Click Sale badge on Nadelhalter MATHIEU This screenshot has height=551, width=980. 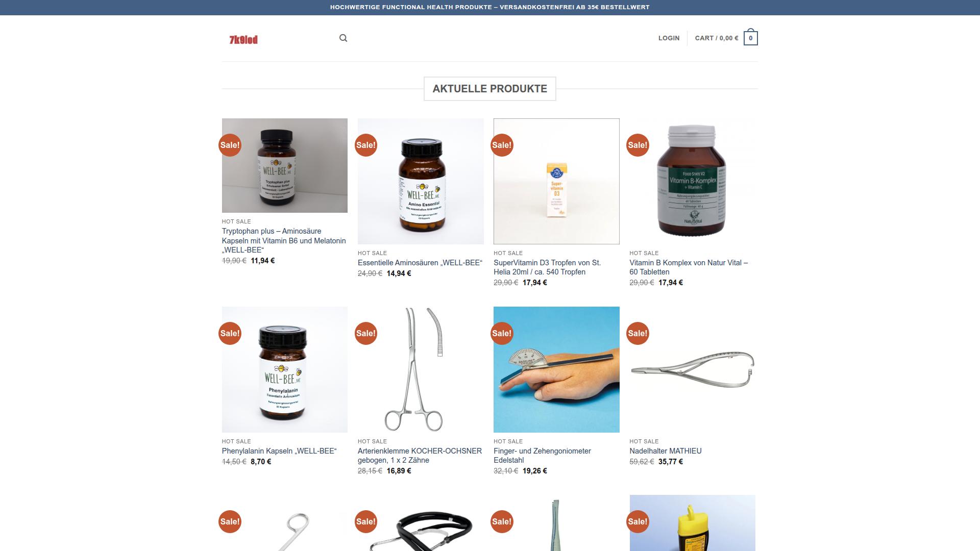click(638, 333)
